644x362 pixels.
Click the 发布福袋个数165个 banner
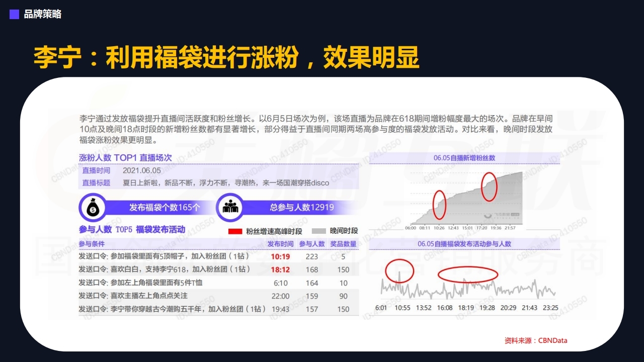pos(165,207)
